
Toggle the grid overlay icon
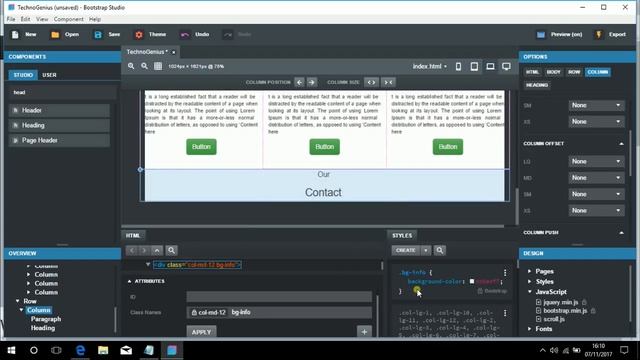click(x=158, y=66)
